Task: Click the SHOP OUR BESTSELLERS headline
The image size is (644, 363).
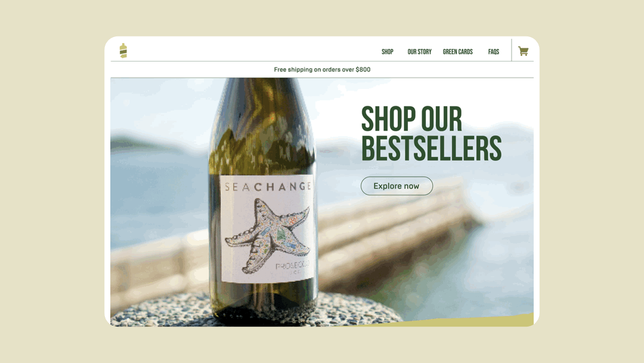Action: pos(431,133)
